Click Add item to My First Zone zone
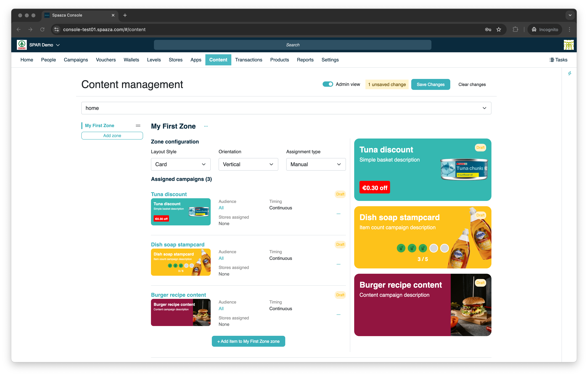588x376 pixels. tap(248, 341)
